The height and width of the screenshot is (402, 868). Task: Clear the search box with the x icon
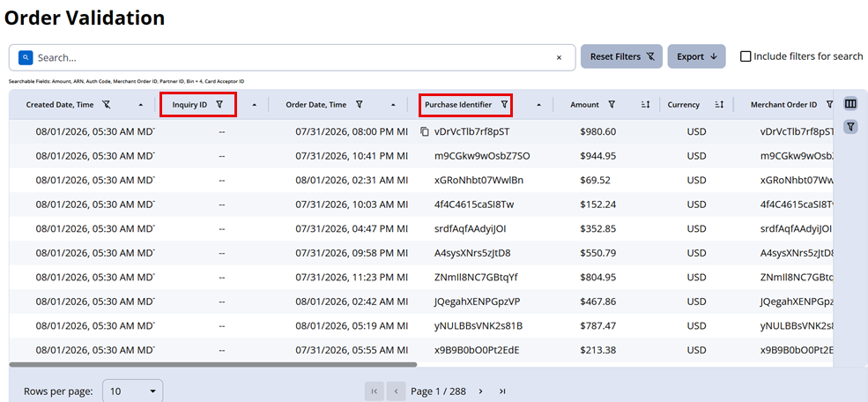point(559,57)
